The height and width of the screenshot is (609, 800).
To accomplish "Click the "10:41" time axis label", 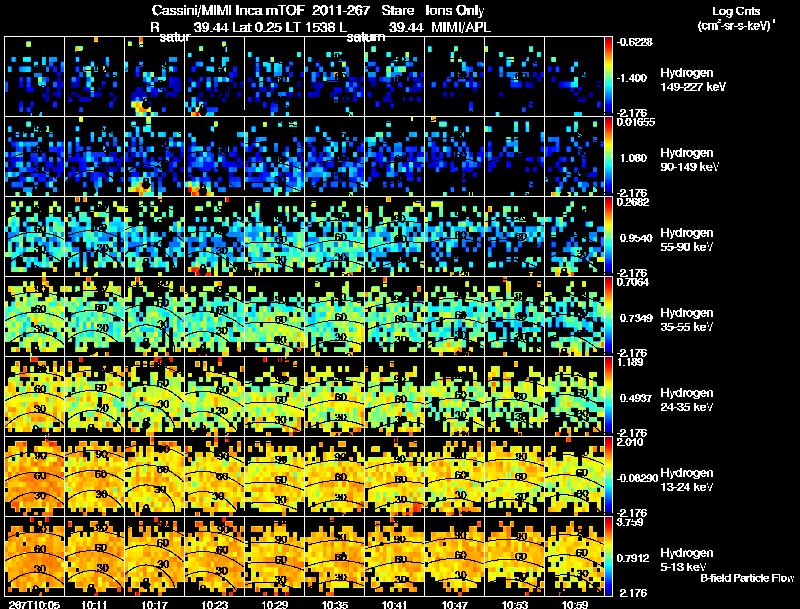I will (394, 604).
